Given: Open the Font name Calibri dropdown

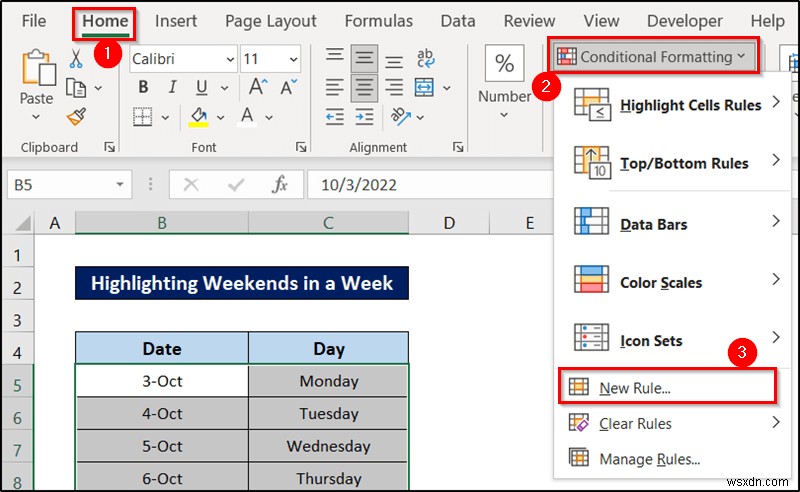Looking at the screenshot, I should 230,60.
